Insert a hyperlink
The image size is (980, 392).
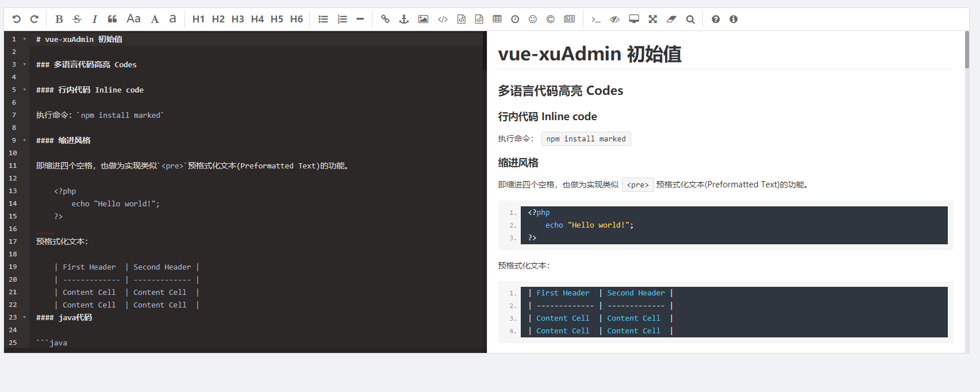tap(386, 19)
